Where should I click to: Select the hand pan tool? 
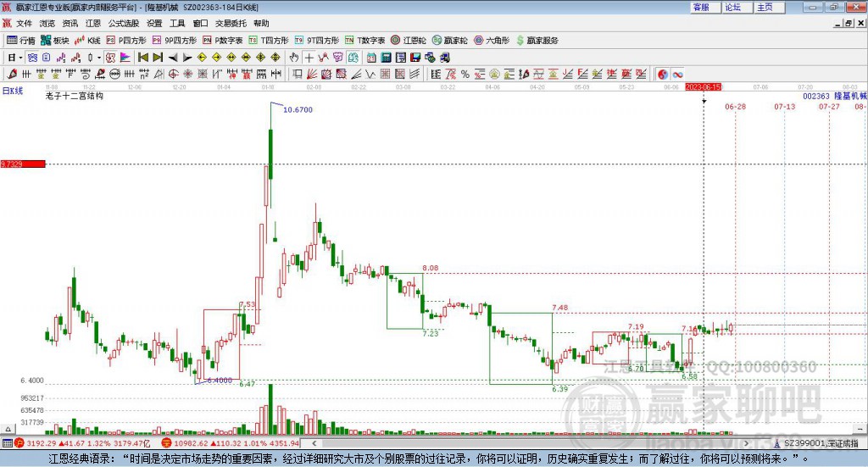(294, 58)
